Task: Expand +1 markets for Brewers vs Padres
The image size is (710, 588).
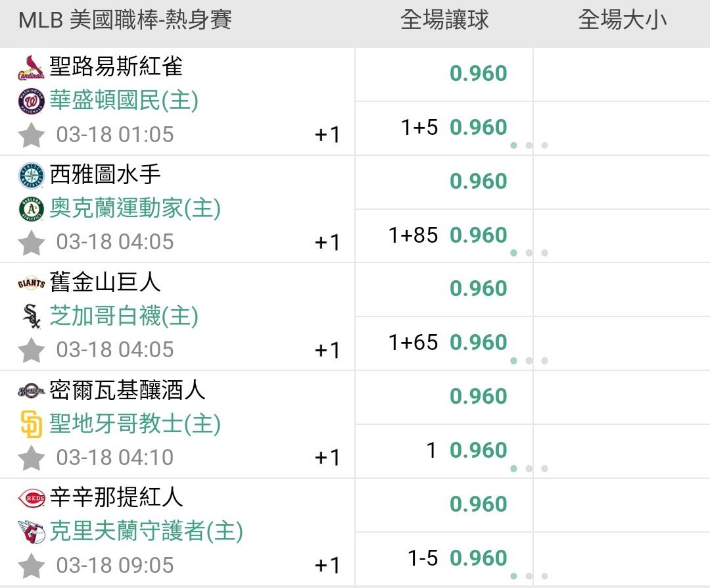Action: 327,457
